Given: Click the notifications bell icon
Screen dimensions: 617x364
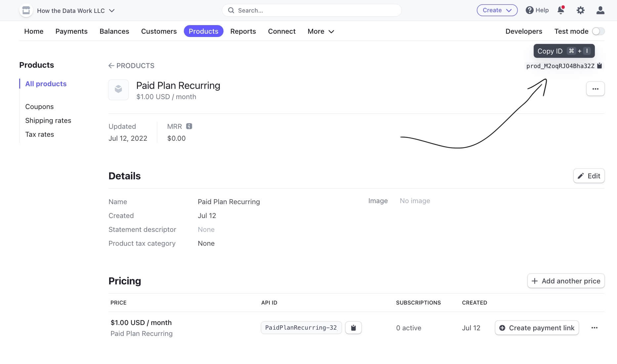Looking at the screenshot, I should (561, 10).
